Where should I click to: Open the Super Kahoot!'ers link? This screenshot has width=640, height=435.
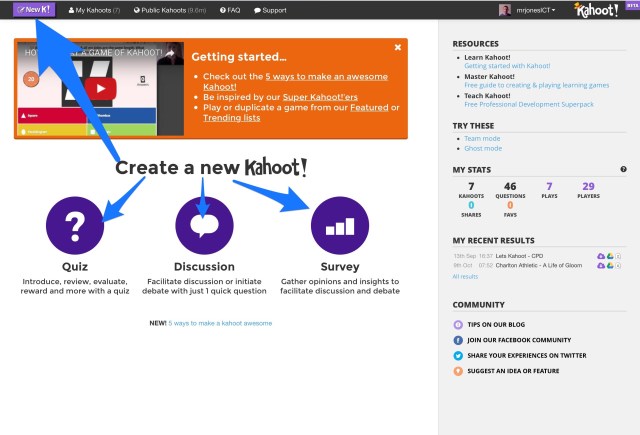coord(320,97)
